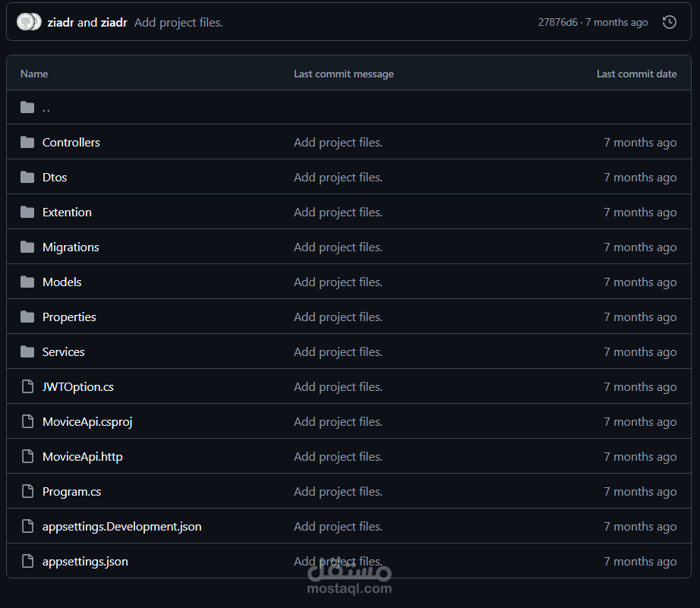Go up to parent directory link
This screenshot has height=608, width=700.
(x=46, y=108)
